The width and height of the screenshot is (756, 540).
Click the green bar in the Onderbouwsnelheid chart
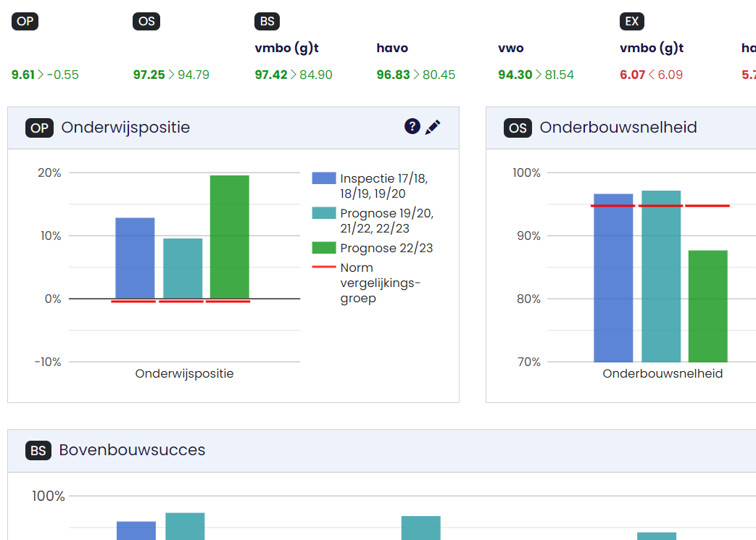[x=707, y=306]
